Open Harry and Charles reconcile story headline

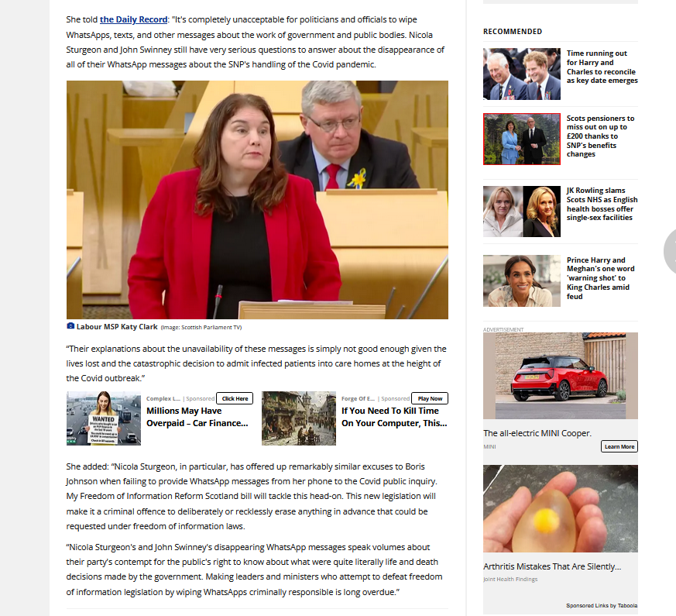pos(602,67)
